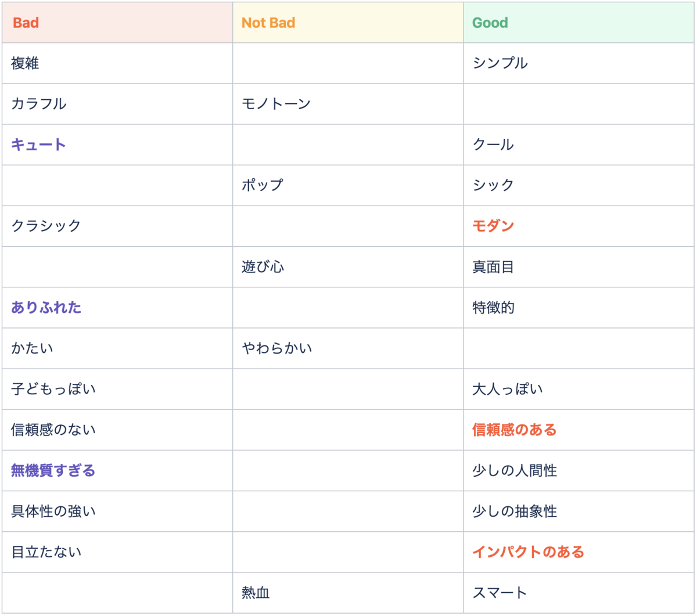Click the カラフル cell
Screen dimensions: 697x616
click(x=117, y=104)
